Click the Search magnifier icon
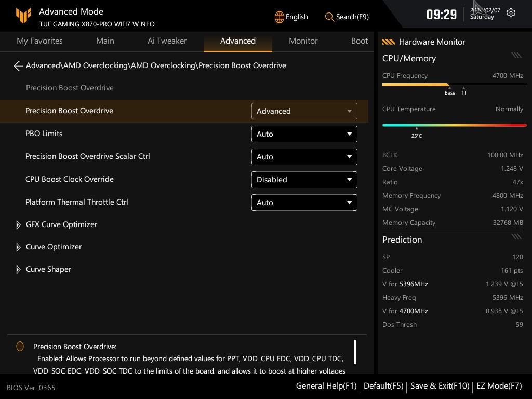The height and width of the screenshot is (399, 532). tap(329, 17)
